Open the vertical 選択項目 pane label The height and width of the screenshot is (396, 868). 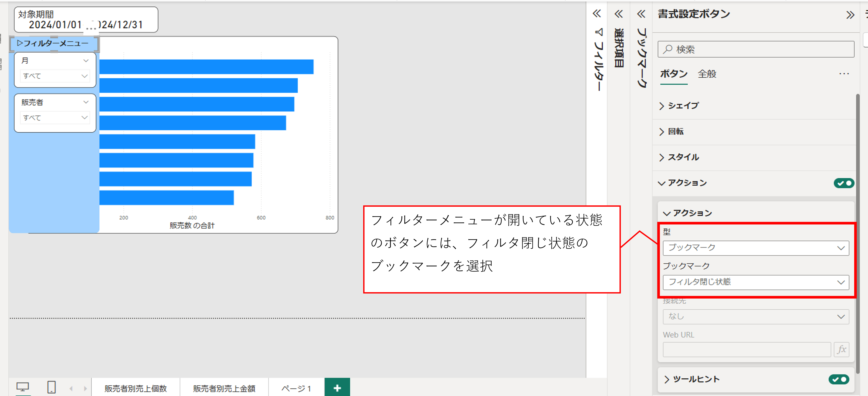click(619, 48)
